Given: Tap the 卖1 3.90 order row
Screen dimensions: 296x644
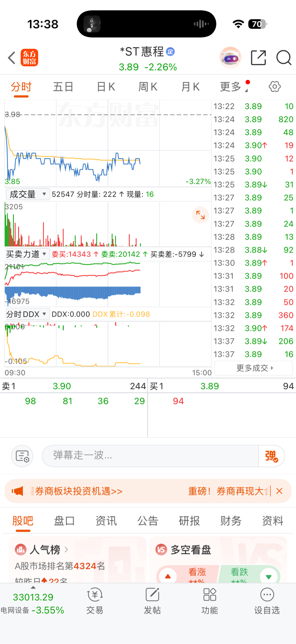Looking at the screenshot, I should [x=74, y=386].
